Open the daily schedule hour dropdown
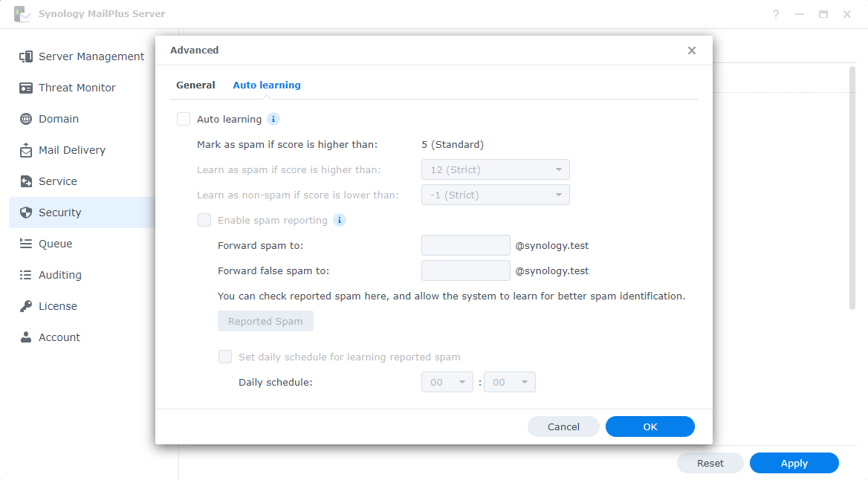This screenshot has height=480, width=868. (447, 382)
